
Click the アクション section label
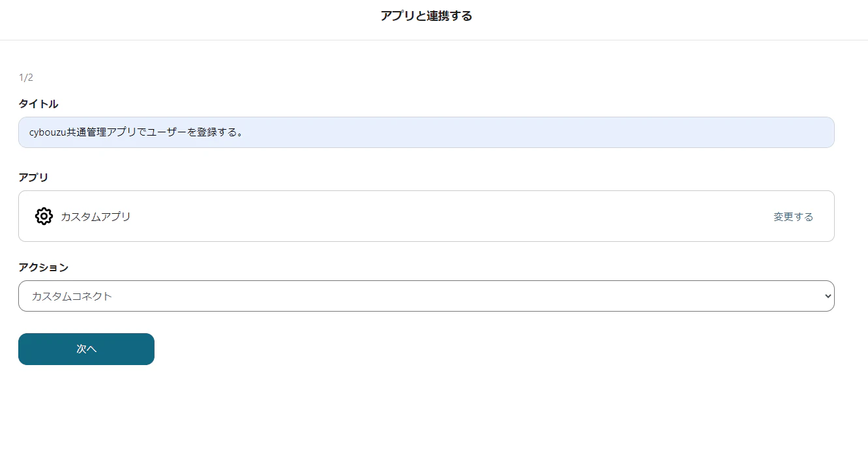click(x=43, y=267)
